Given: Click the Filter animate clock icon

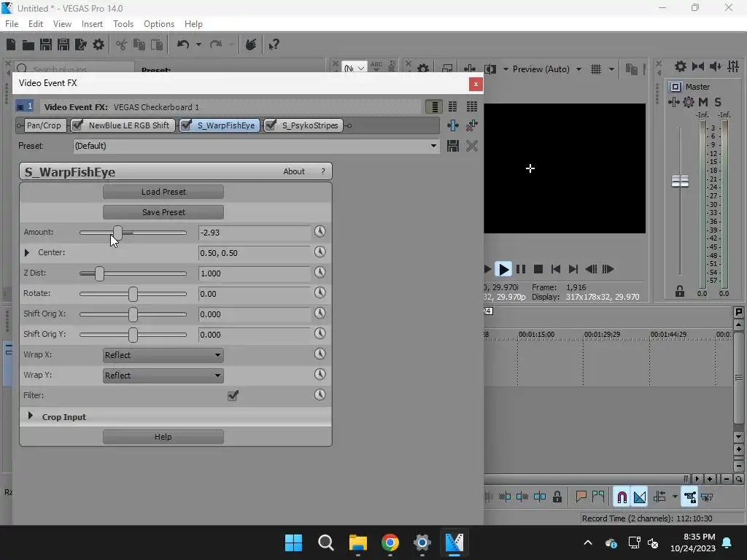Looking at the screenshot, I should click(320, 394).
